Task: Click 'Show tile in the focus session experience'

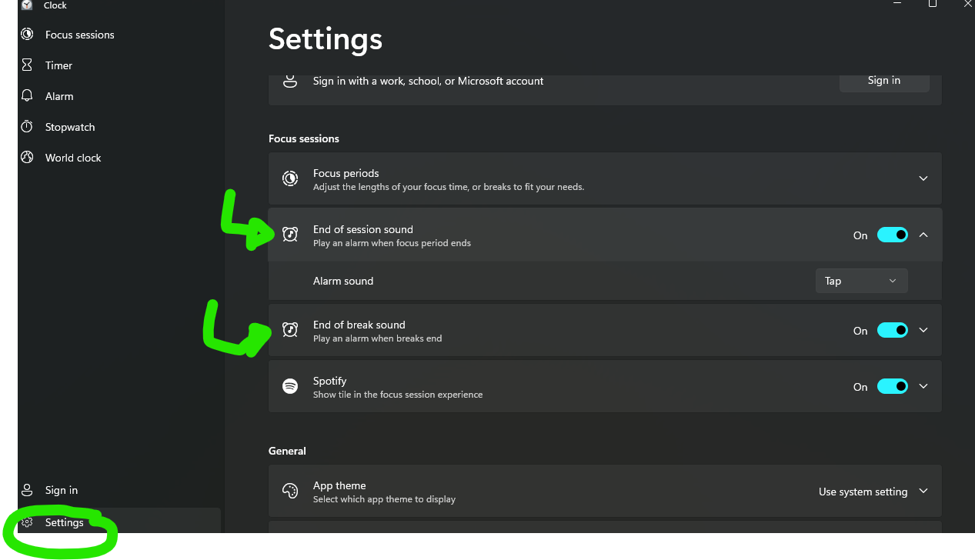Action: [398, 395]
